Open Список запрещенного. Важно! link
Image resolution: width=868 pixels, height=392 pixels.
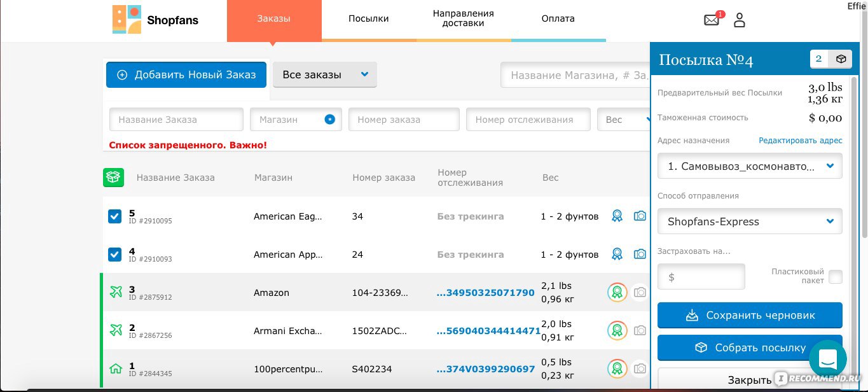[188, 145]
